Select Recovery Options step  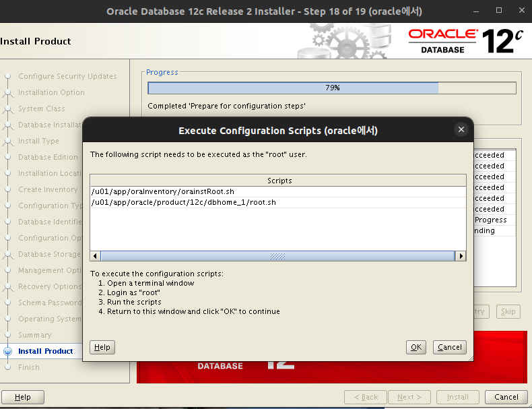point(50,286)
